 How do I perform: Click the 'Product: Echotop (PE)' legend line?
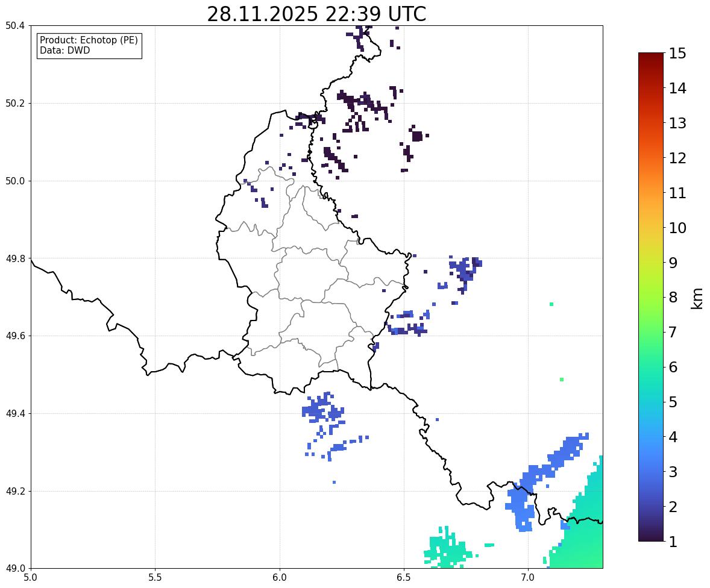click(x=89, y=40)
